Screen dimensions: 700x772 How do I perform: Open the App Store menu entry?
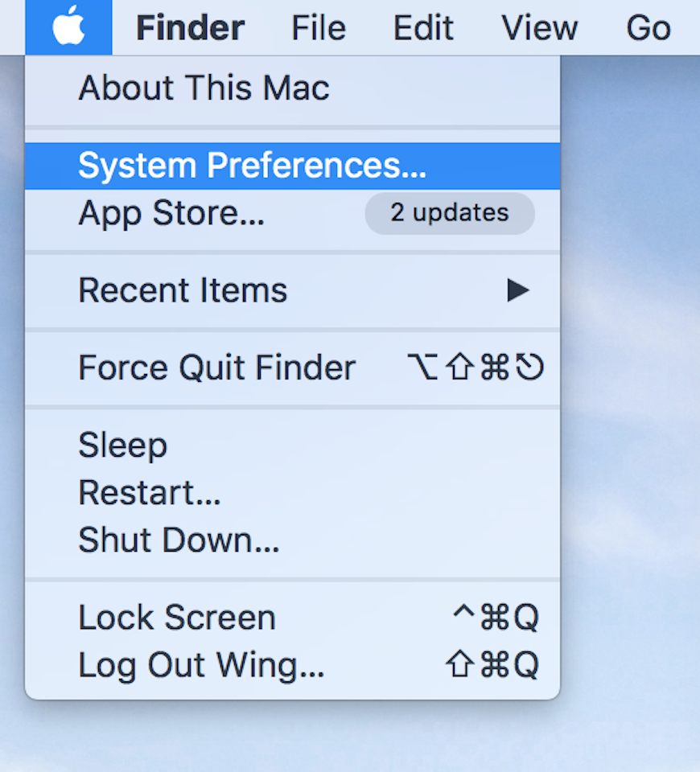point(171,212)
